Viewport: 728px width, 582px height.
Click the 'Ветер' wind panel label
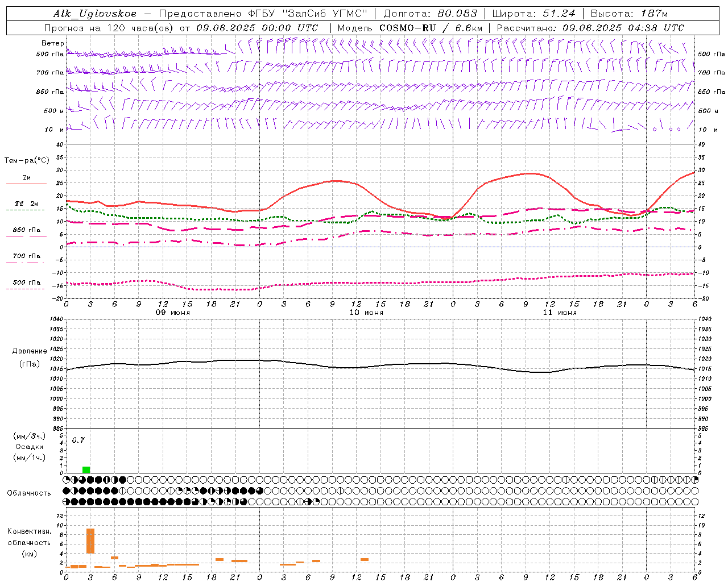(52, 43)
